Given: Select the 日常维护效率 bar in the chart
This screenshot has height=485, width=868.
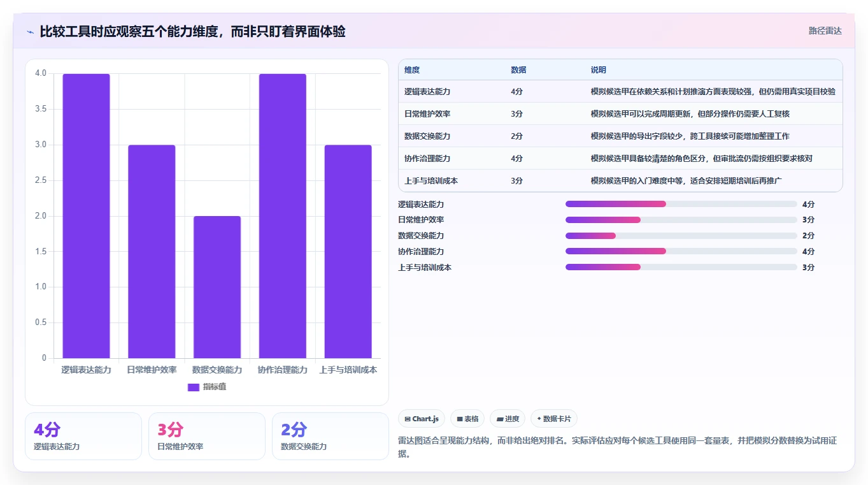Looking at the screenshot, I should [x=152, y=252].
